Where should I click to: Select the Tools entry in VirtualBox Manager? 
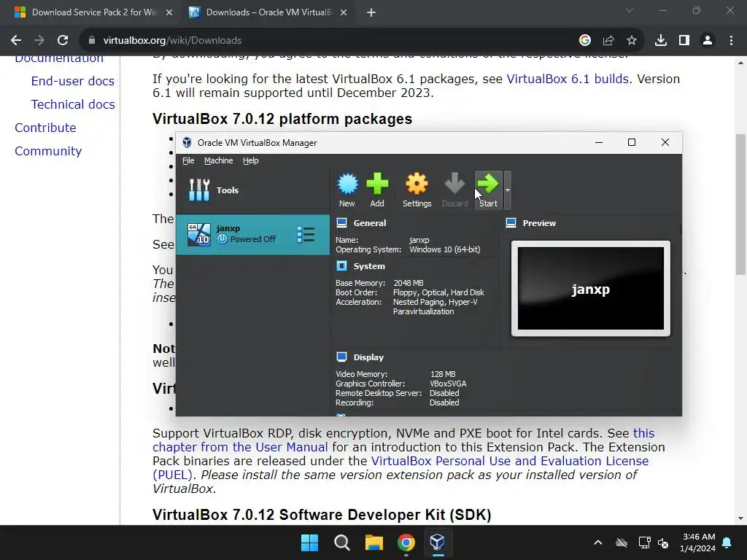tap(252, 190)
